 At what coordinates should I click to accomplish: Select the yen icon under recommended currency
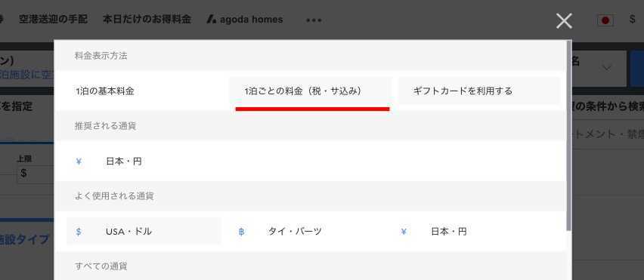[79, 162]
